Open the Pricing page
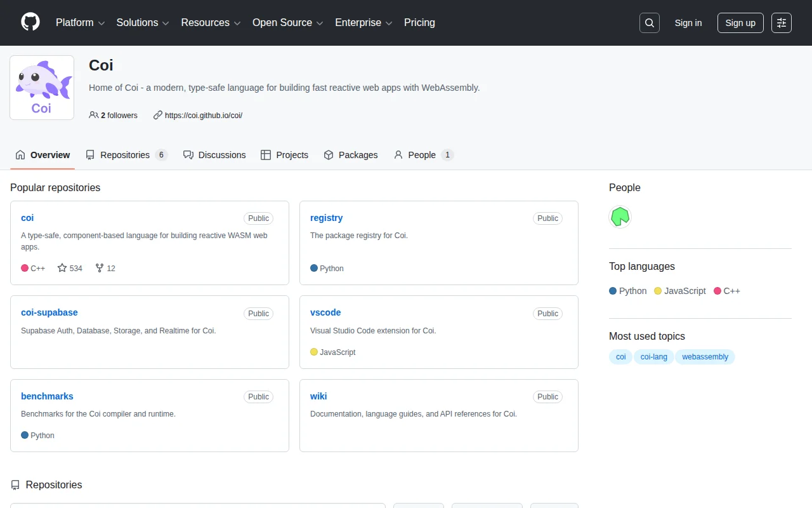Screen dimensions: 812x508 coord(419,22)
